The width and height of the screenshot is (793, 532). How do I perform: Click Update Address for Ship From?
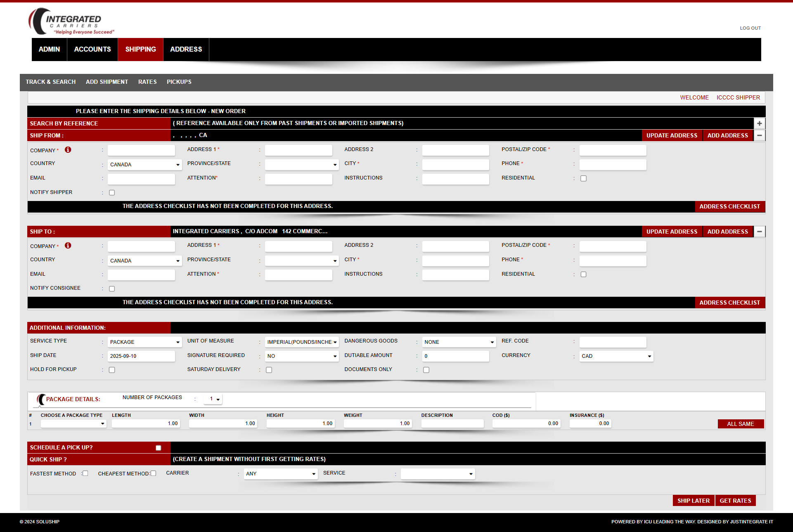coord(672,136)
